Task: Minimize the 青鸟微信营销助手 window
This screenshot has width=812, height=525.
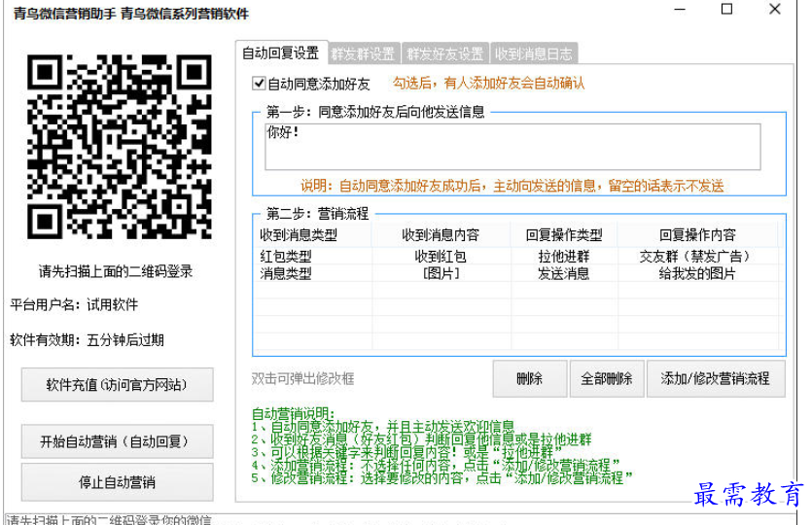Action: pos(680,10)
